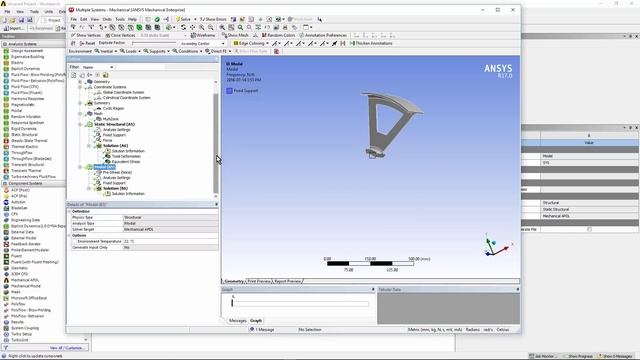Select Static Structural in Workbench Toolbox
The image size is (640, 360).
[24, 135]
